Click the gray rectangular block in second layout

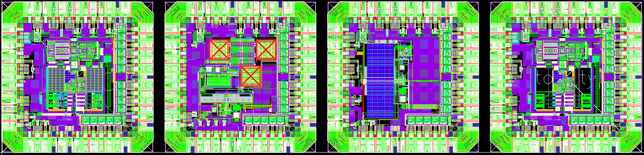226,98
